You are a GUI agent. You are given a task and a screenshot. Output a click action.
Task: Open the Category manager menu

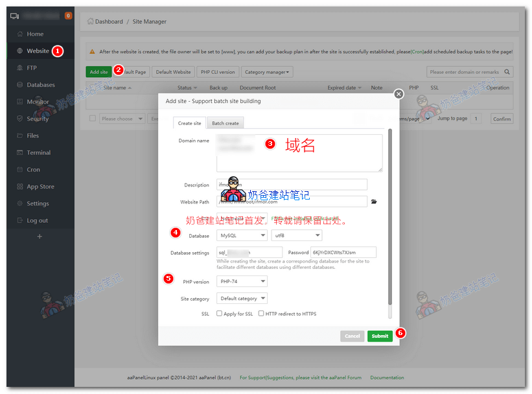267,72
